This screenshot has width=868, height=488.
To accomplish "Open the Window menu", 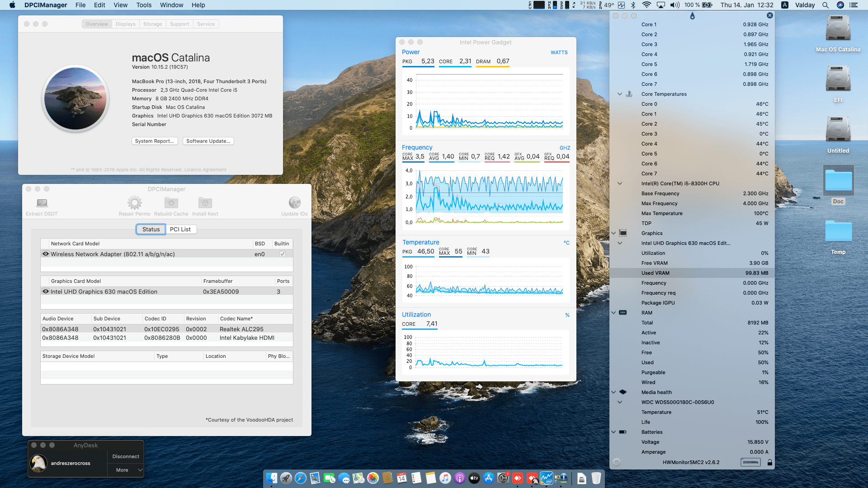I will pos(171,5).
